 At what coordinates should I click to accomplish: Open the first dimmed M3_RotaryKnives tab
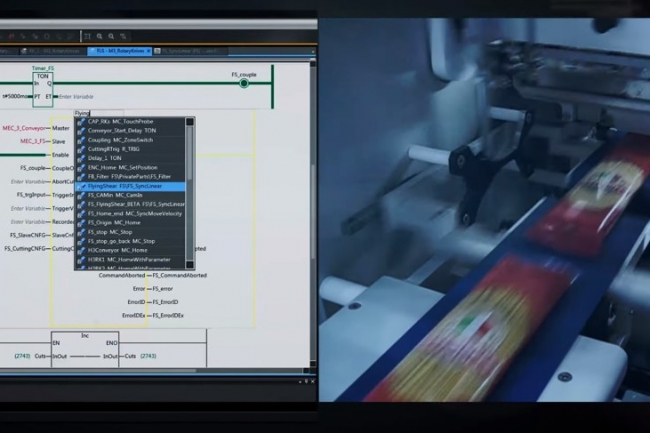coord(51,51)
